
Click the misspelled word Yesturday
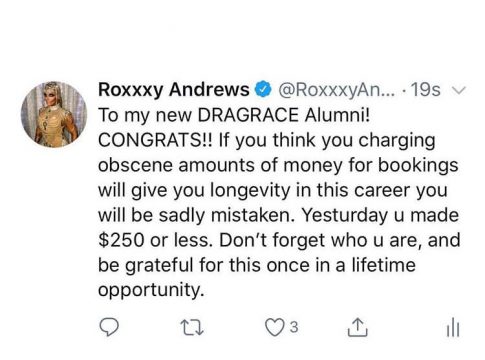(x=345, y=215)
